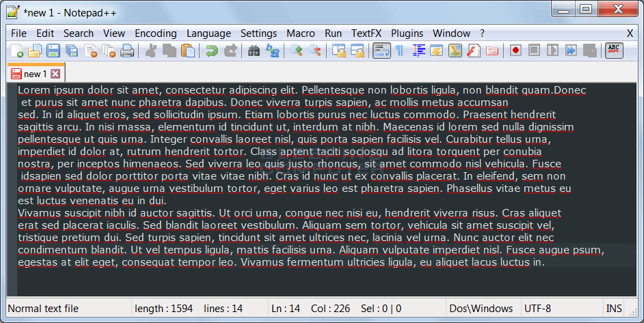644x323 pixels.
Task: Click the Save file toolbar icon
Action: (53, 51)
